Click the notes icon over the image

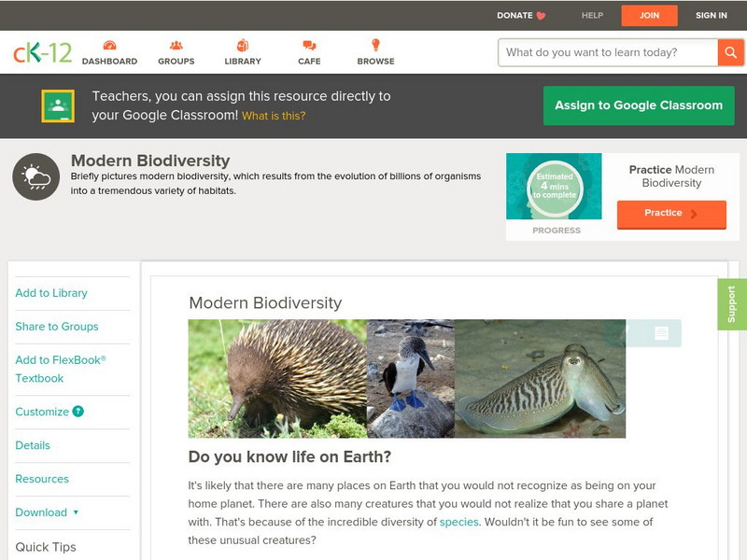click(661, 333)
